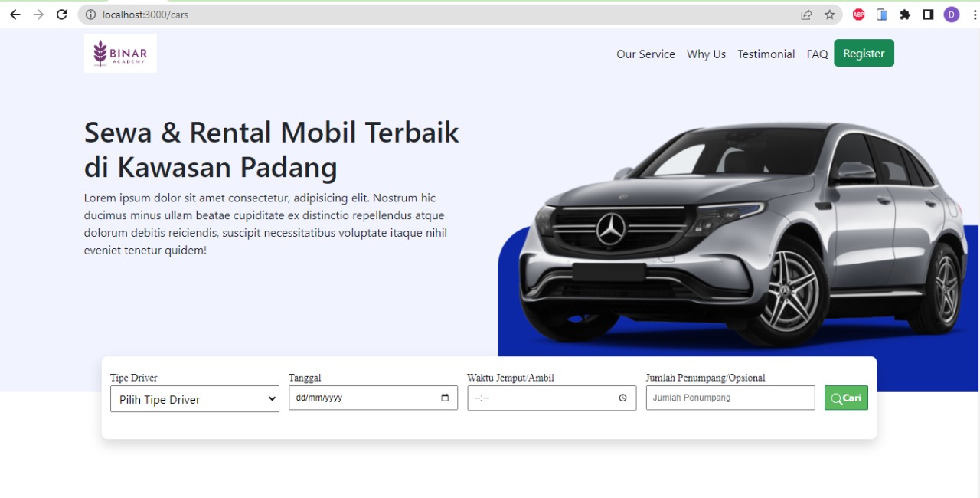Click the share icon in the toolbar
This screenshot has height=498, width=980.
805,14
